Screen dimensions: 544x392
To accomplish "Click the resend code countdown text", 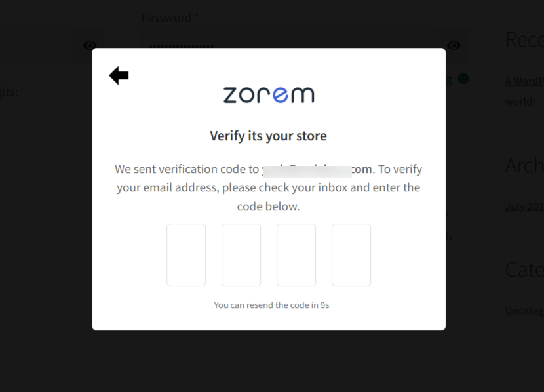I will click(271, 305).
